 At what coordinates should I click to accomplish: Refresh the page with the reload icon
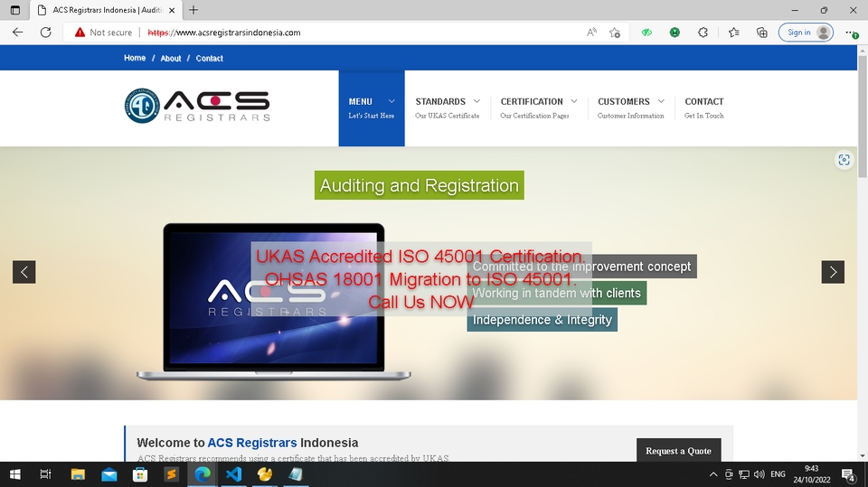[46, 33]
